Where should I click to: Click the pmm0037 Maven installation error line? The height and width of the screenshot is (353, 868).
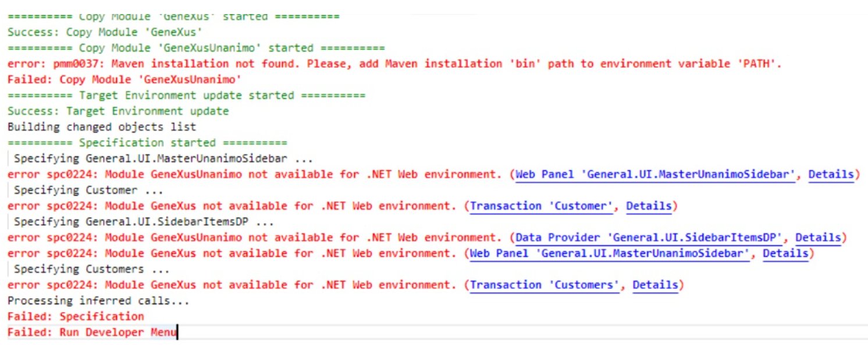[x=394, y=63]
